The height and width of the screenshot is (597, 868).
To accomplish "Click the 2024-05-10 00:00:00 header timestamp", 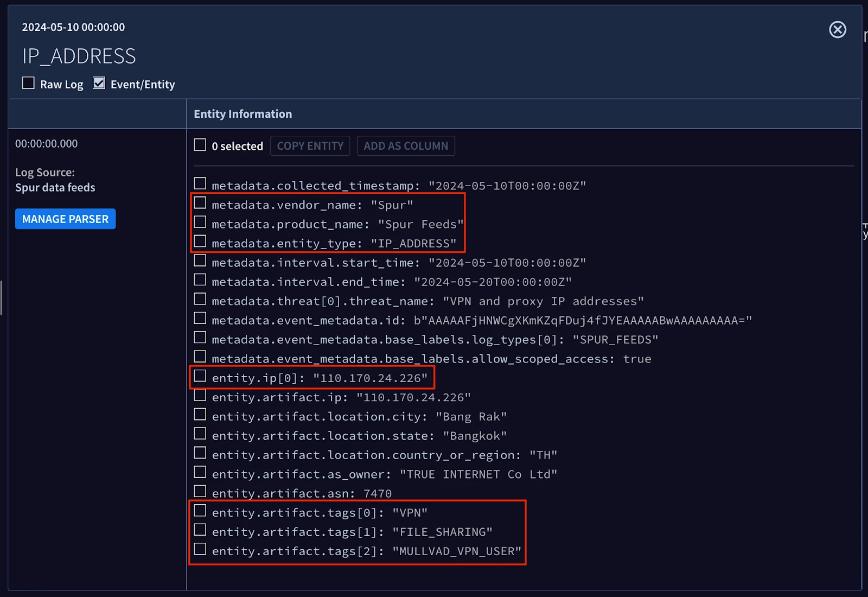I will [73, 27].
